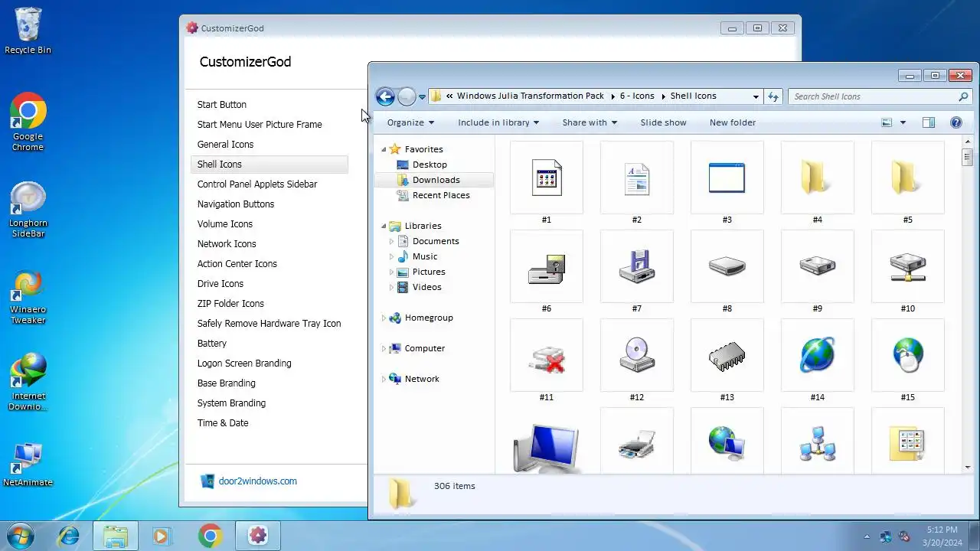Open Chrome from the taskbar
980x551 pixels.
tap(211, 536)
